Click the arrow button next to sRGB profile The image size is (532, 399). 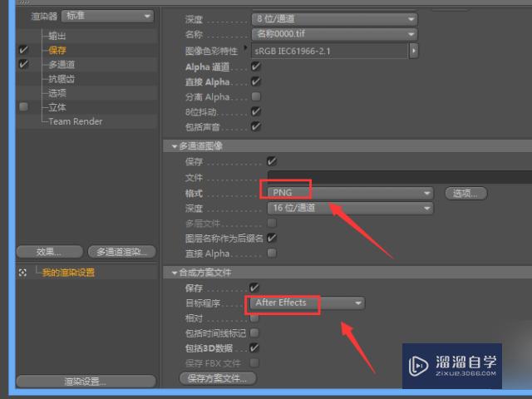coord(413,51)
